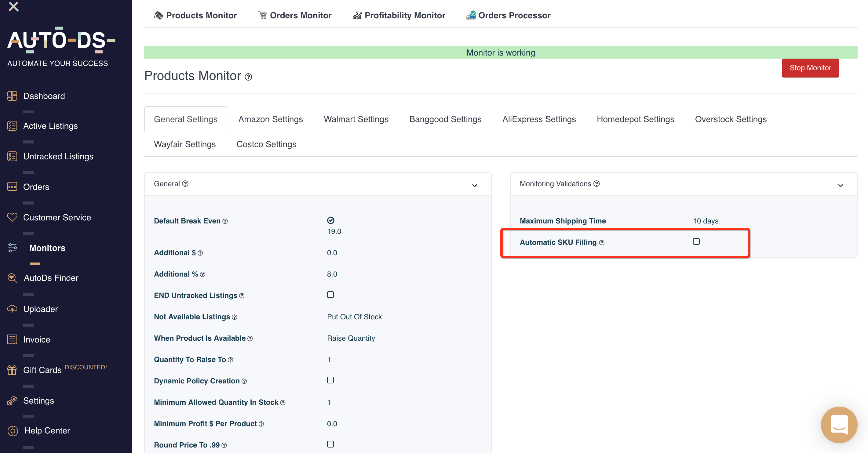Click the Untracked Listings icon

tap(12, 156)
